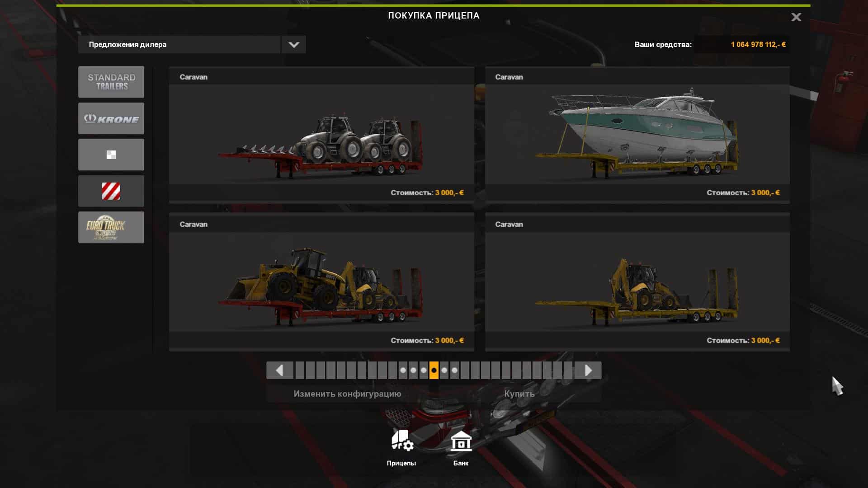This screenshot has width=868, height=488.
Task: Select the highlighted orange page indicator
Action: [x=434, y=371]
